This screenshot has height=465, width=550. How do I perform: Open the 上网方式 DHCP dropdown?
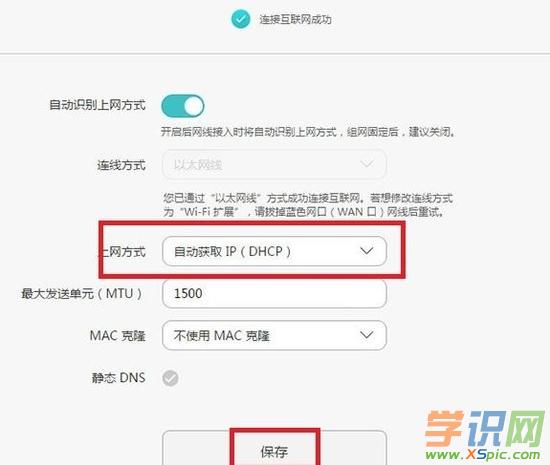(274, 251)
